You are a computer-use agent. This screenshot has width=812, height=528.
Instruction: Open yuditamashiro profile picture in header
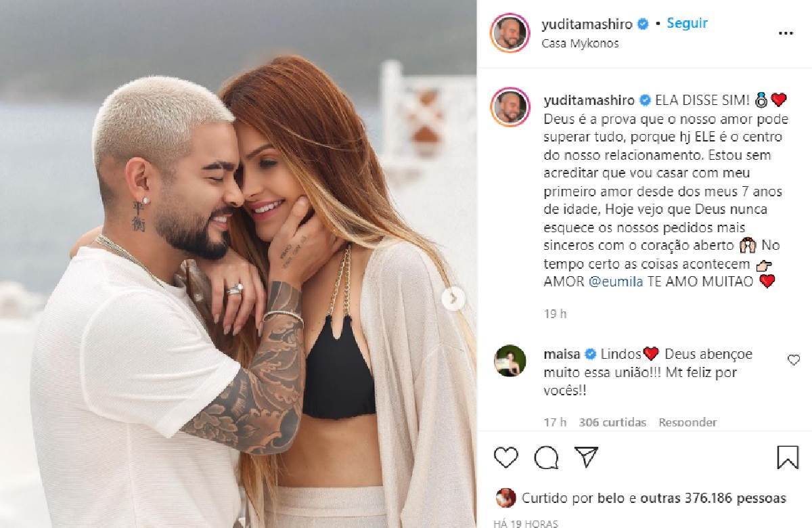(511, 32)
